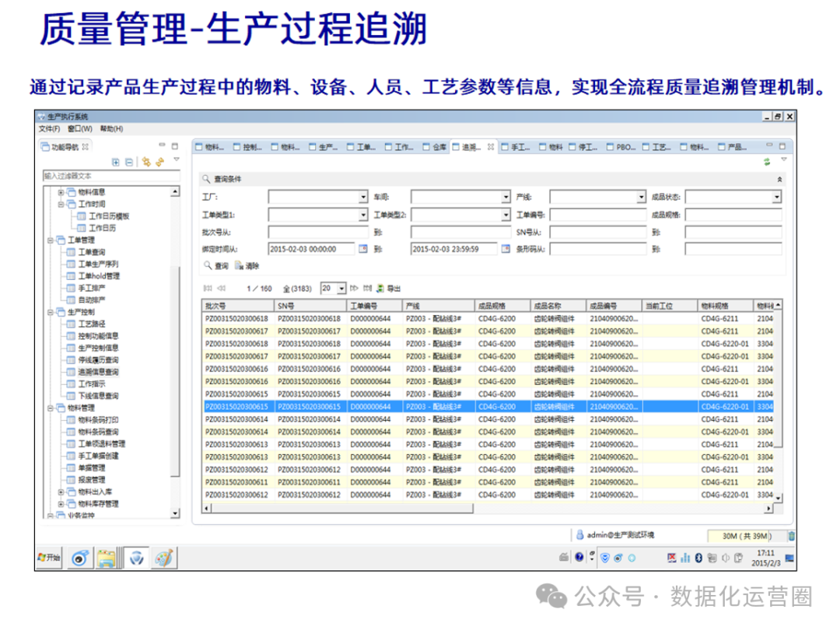Close the active 追溯 tab
Screen dimensions: 840x630
coord(491,147)
